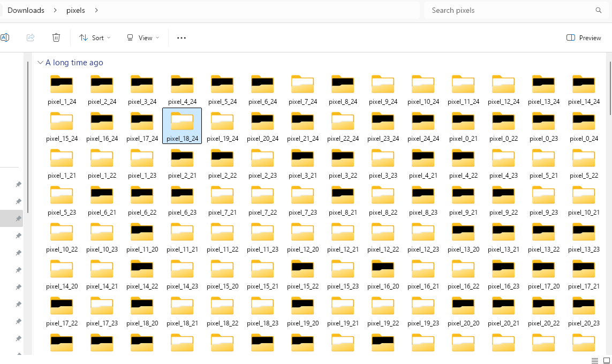Click the pixel_6_23 file name label

click(x=182, y=213)
